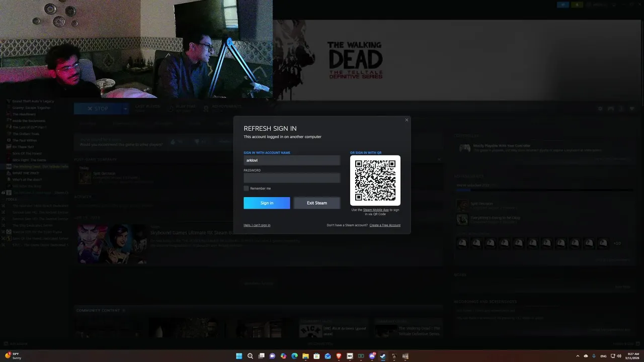
Task: Open Brave browser from the taskbar
Action: coord(339,356)
